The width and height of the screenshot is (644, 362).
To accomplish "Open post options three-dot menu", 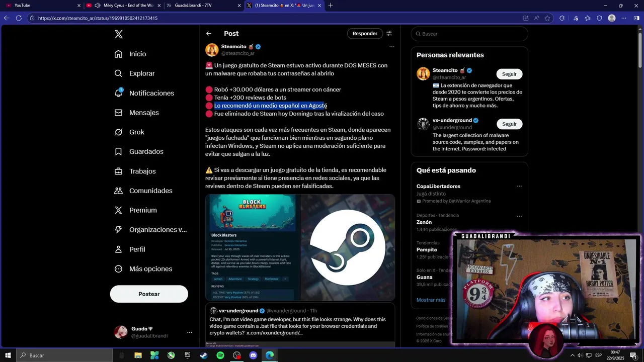I will 391,47.
